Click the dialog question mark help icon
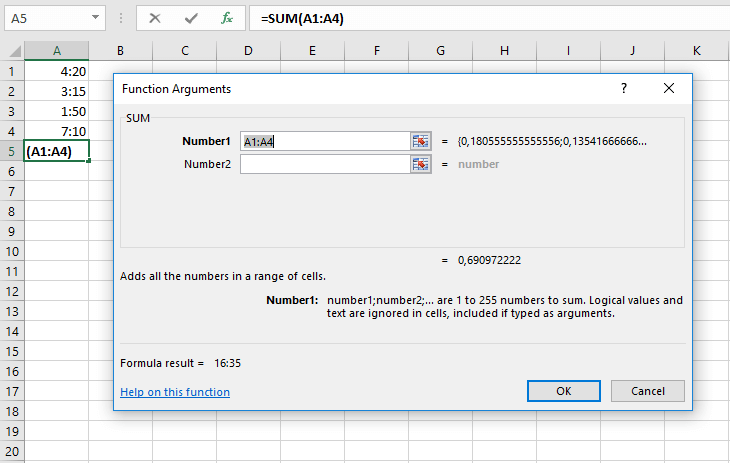Viewport: 730px width, 463px height. 624,88
